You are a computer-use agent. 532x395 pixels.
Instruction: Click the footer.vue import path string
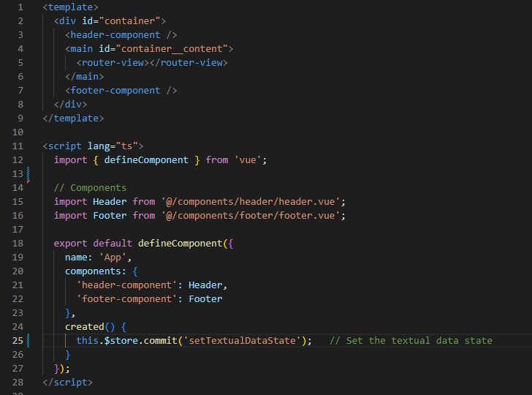click(251, 216)
